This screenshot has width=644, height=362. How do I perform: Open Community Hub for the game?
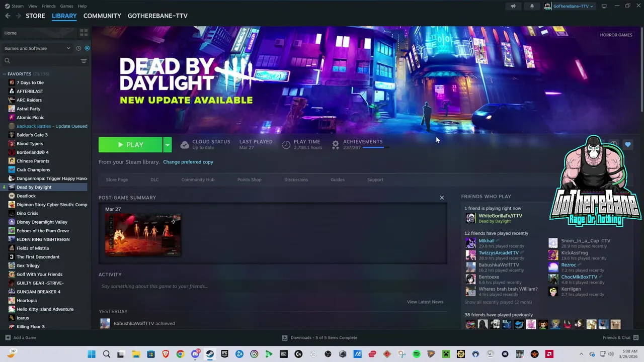(198, 179)
